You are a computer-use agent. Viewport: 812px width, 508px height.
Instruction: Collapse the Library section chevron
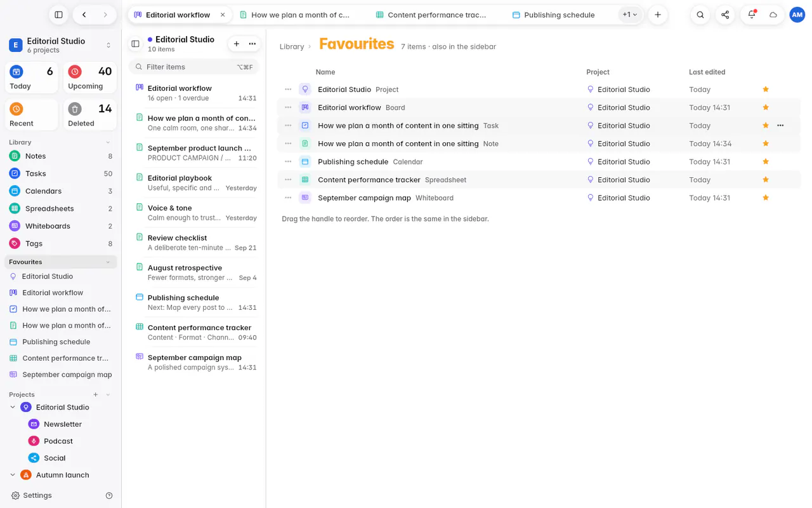(108, 142)
